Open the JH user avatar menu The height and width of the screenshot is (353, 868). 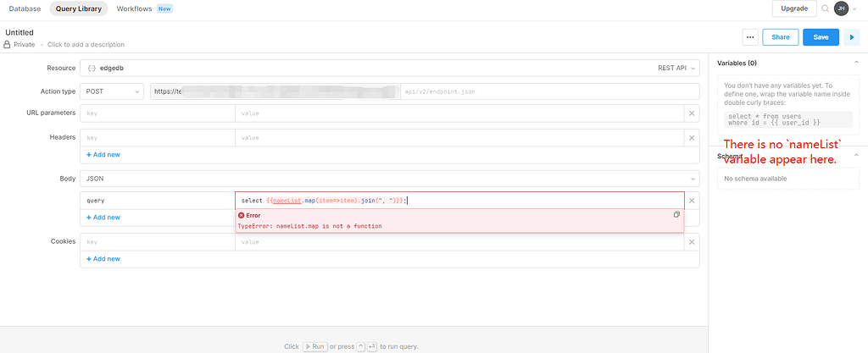[841, 8]
